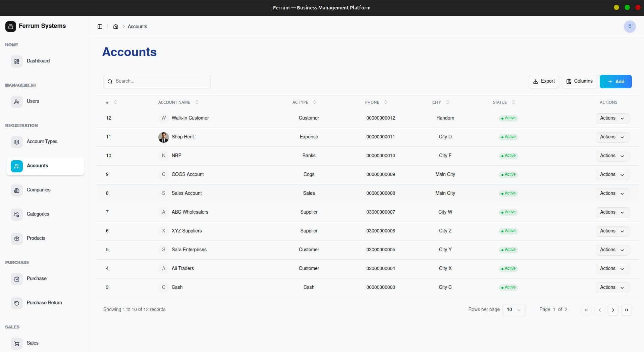The image size is (644, 352).
Task: Open Actions for ABC Wholesalers
Action: (612, 212)
